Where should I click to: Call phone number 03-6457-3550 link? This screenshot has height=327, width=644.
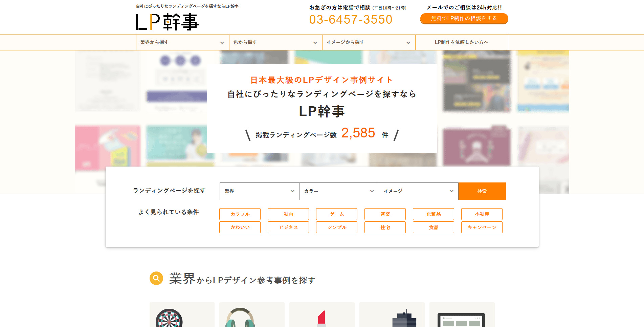pyautogui.click(x=351, y=20)
